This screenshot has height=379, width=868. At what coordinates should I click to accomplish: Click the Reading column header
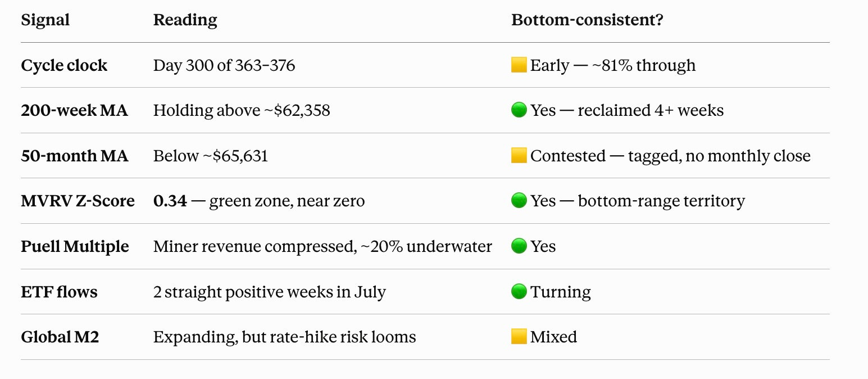point(185,21)
